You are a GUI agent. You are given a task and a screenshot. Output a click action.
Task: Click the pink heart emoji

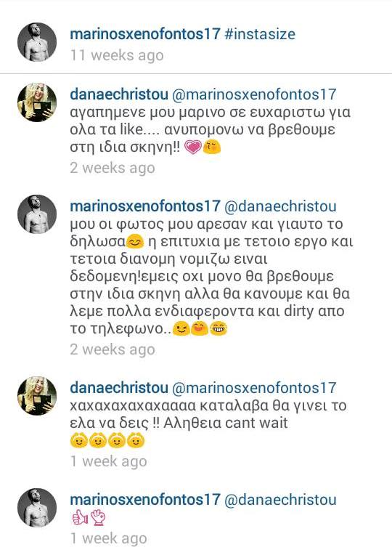tap(193, 147)
